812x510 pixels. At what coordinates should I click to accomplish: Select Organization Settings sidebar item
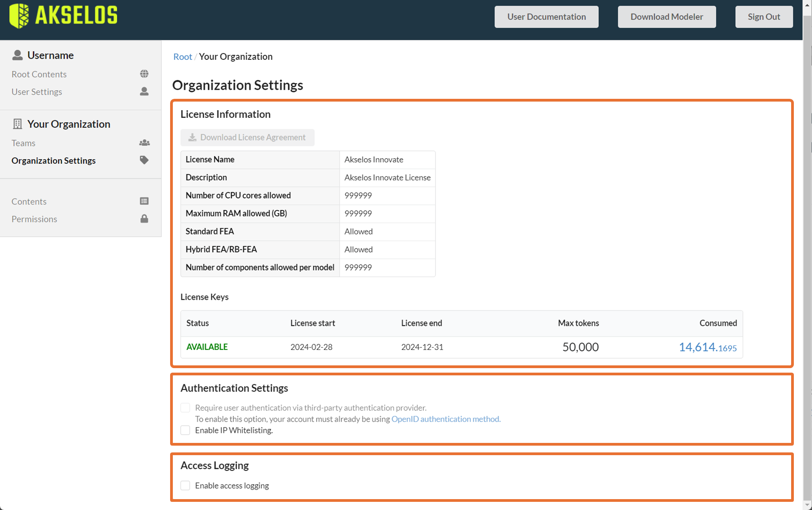(54, 160)
